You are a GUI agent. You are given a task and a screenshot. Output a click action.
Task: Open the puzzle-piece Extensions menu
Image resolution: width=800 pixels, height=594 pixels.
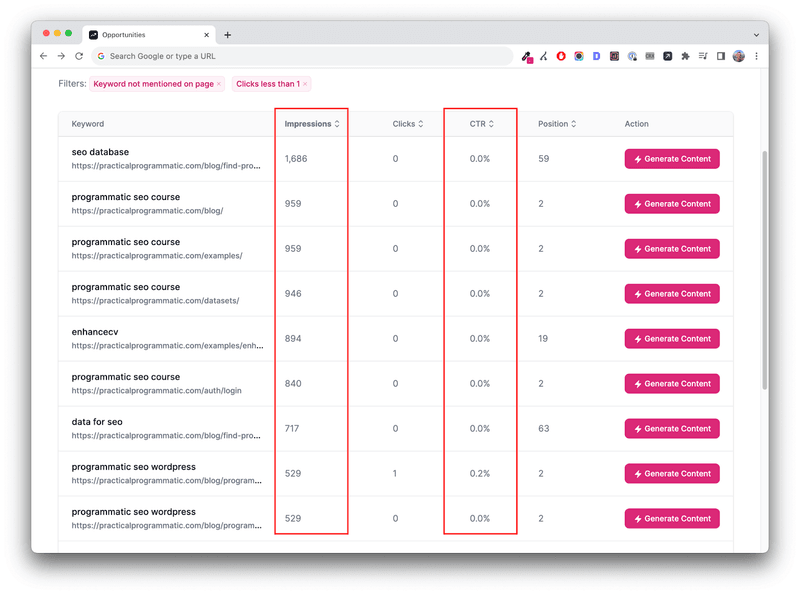point(685,56)
